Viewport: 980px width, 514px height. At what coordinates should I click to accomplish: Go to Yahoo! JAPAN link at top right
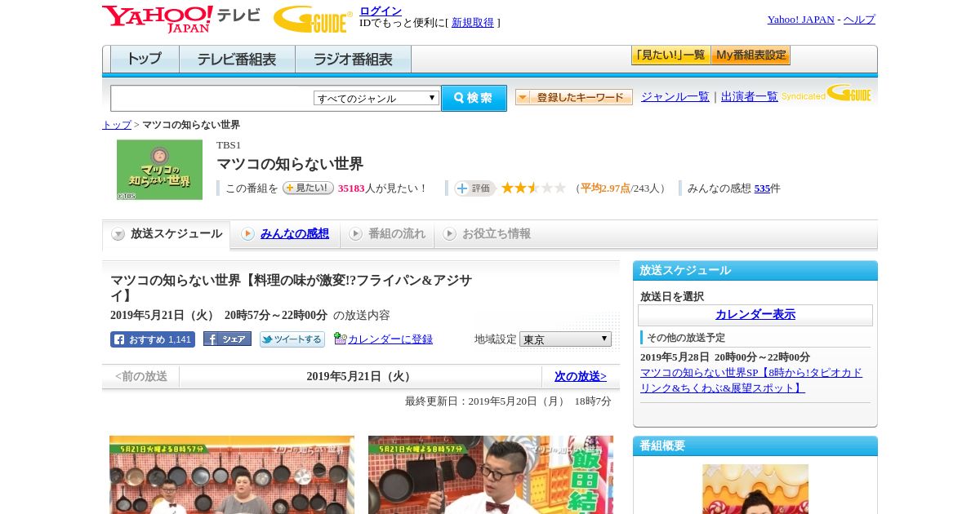click(800, 20)
